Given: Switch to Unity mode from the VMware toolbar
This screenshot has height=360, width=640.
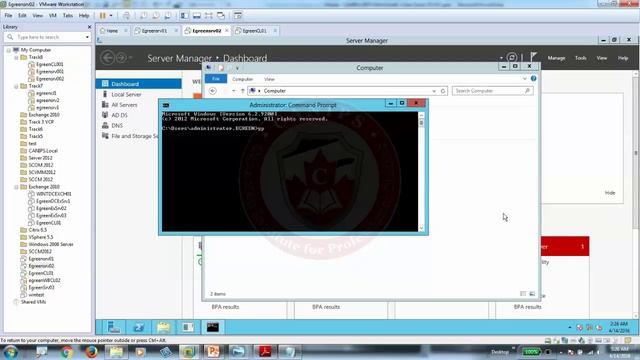Looking at the screenshot, I should point(221,16).
